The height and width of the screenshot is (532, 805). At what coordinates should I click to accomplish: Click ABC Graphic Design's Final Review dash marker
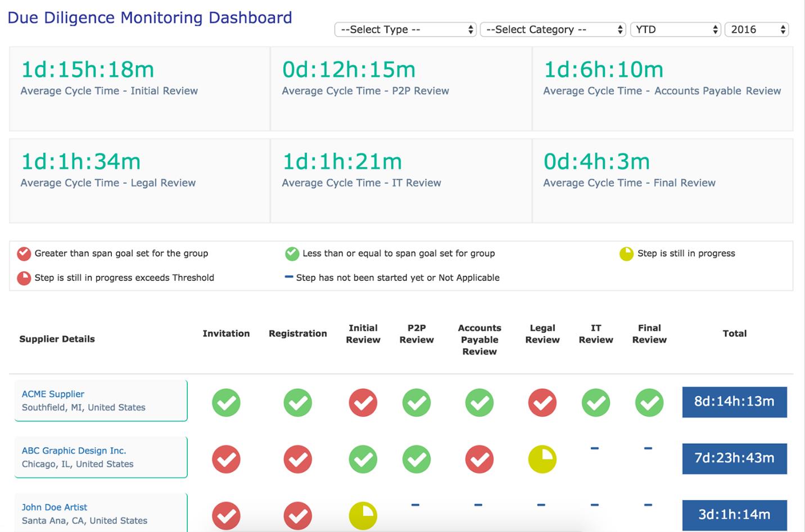[648, 448]
